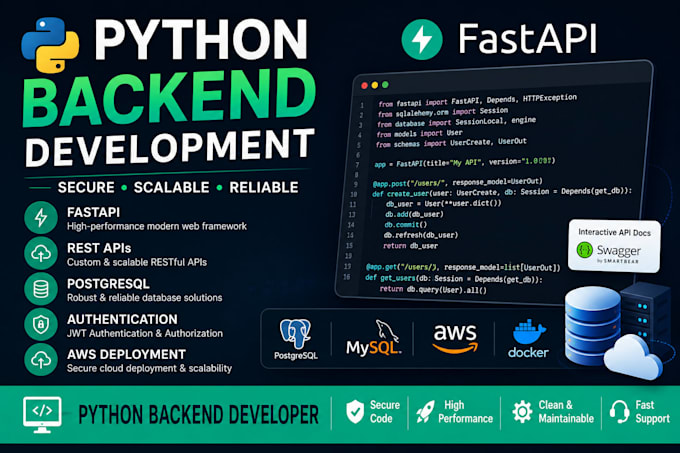
Task: Click the 'app = FastAPI(title=' code line
Action: (x=464, y=163)
